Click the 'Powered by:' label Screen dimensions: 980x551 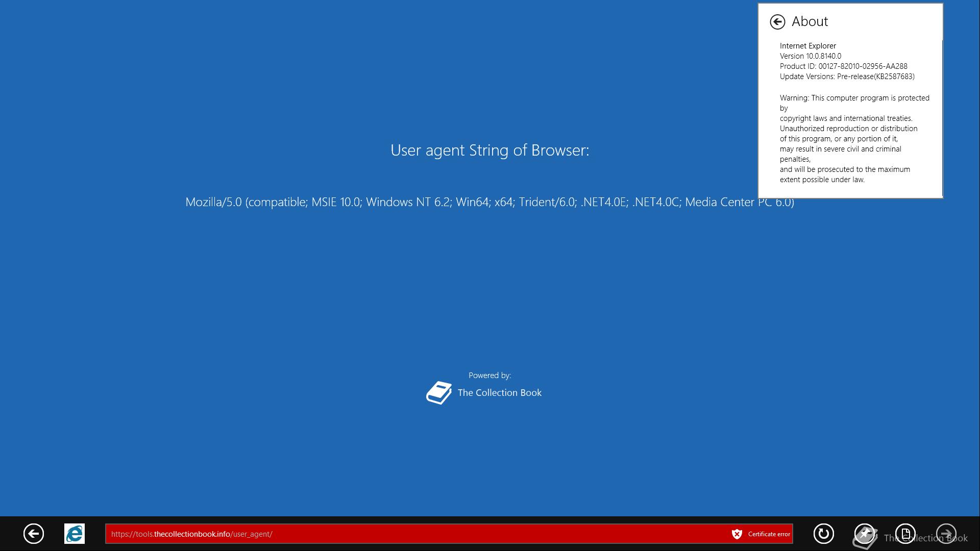[x=489, y=375]
